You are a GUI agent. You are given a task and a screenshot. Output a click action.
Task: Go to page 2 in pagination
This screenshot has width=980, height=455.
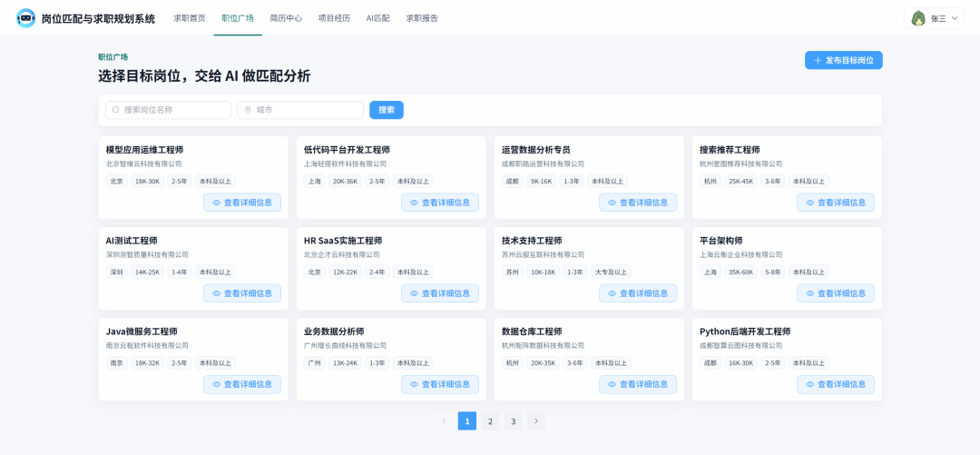tap(490, 421)
